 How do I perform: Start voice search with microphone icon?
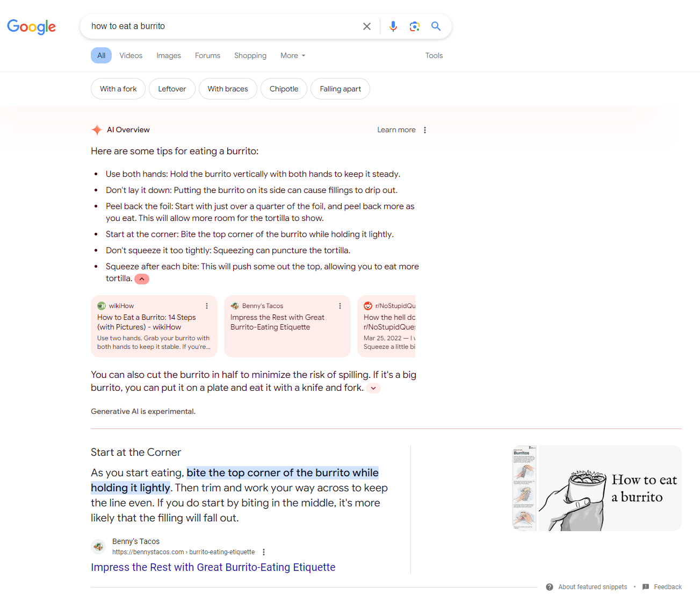(393, 26)
